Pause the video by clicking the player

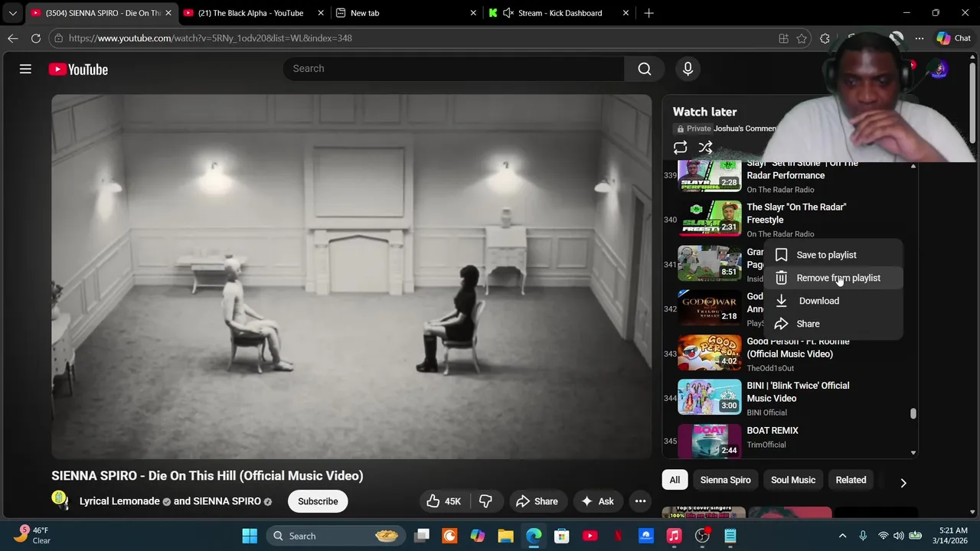point(351,276)
